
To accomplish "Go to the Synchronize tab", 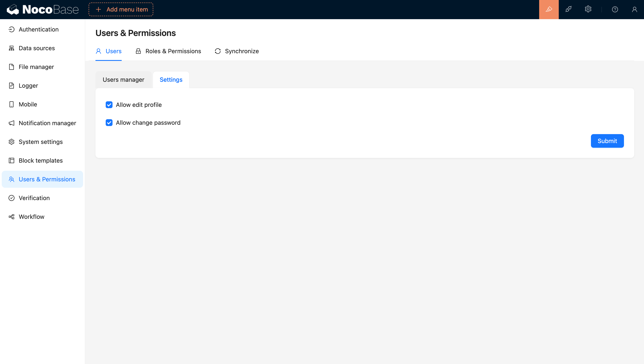I will tap(237, 51).
